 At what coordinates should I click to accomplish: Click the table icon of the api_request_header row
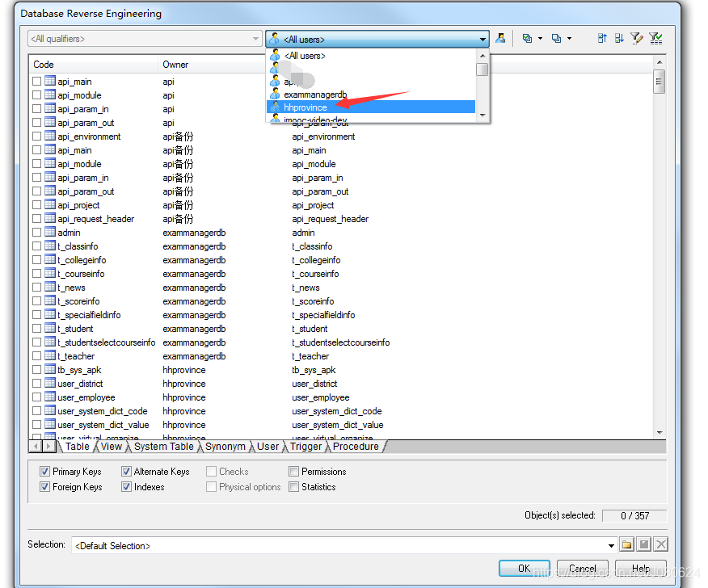[49, 218]
